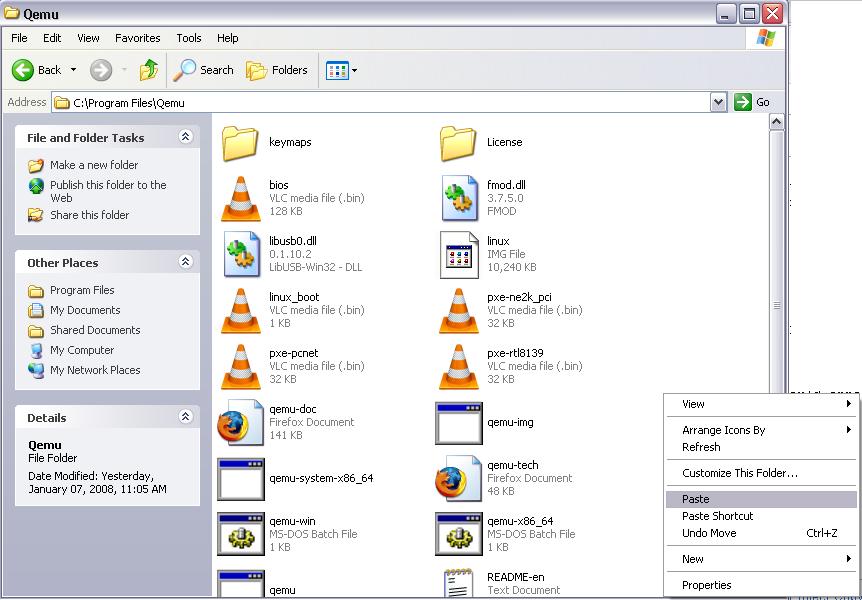Toggle the Folders pane button

coord(277,70)
